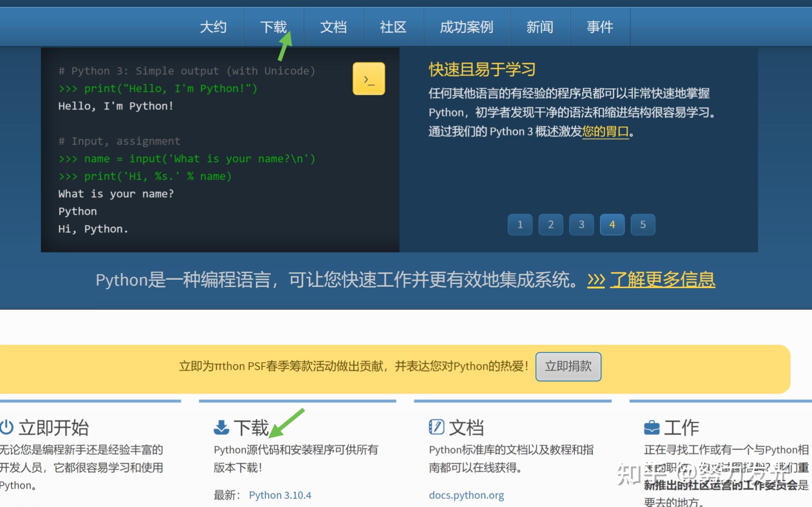Open the 新闻 navigation menu
The image size is (812, 507).
tap(540, 27)
